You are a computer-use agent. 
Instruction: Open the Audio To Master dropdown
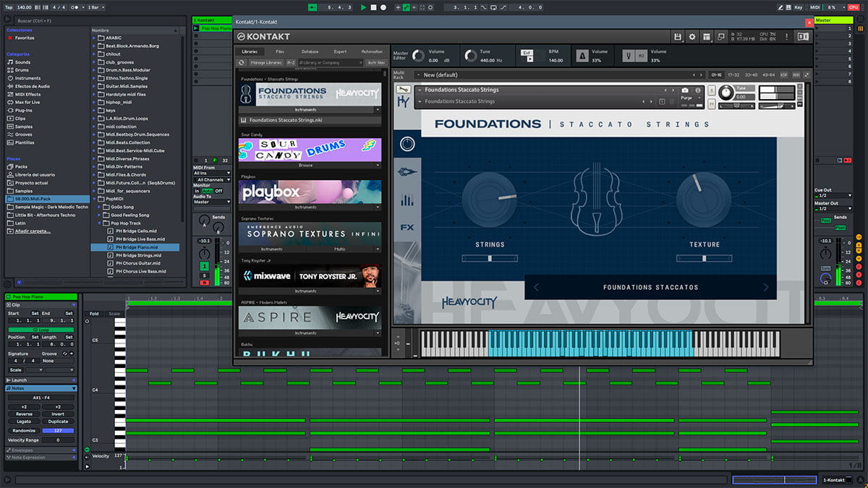coord(212,202)
